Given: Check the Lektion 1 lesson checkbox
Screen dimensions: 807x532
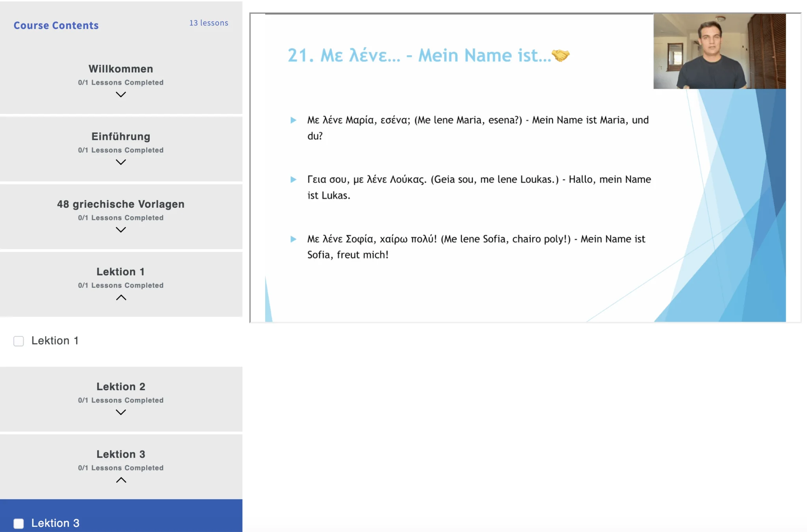Looking at the screenshot, I should [19, 341].
